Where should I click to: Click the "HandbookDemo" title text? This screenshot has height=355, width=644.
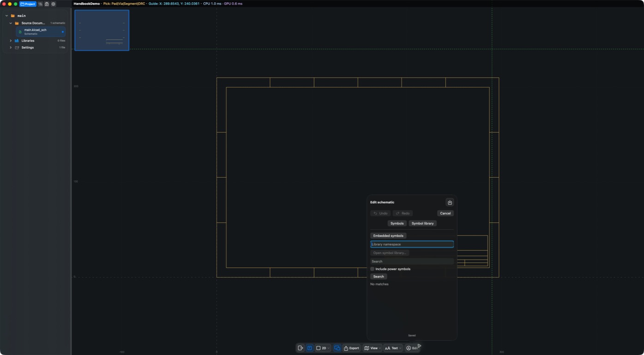(87, 4)
